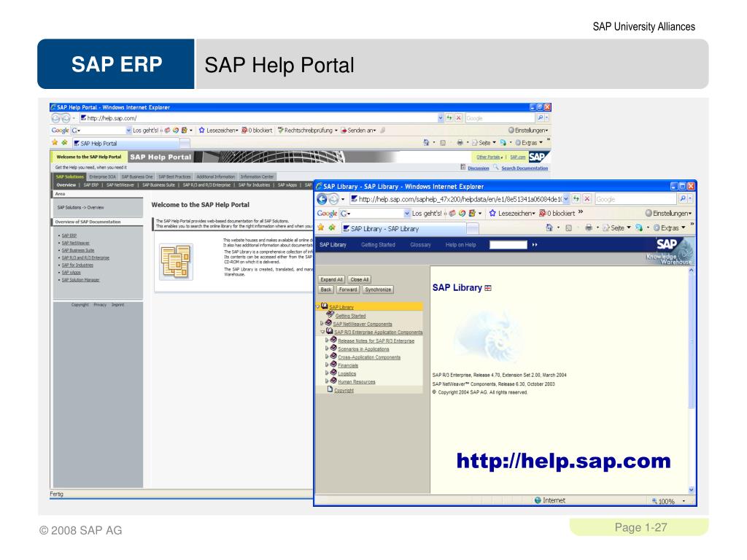Viewport: 747px width, 560px height.
Task: Click the Google search box in SAP Library window
Action: tap(635, 199)
